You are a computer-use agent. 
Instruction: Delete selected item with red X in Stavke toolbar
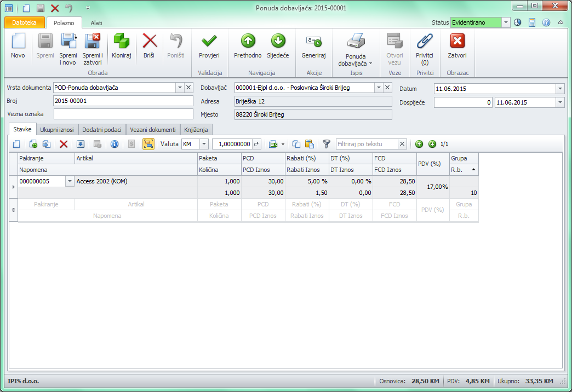tap(64, 144)
